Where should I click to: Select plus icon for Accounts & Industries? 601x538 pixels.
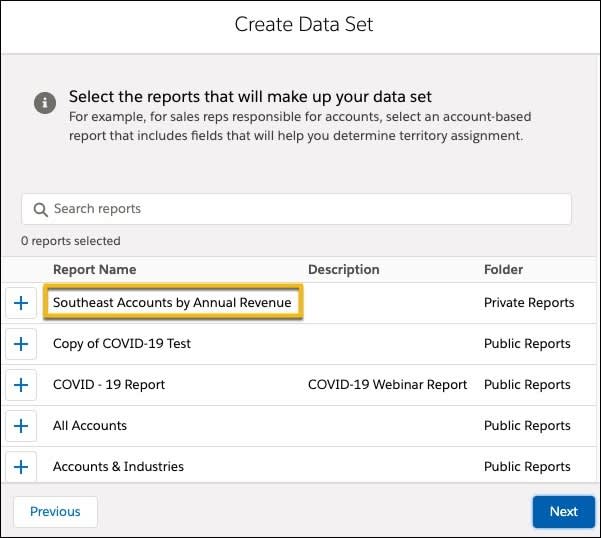21,466
